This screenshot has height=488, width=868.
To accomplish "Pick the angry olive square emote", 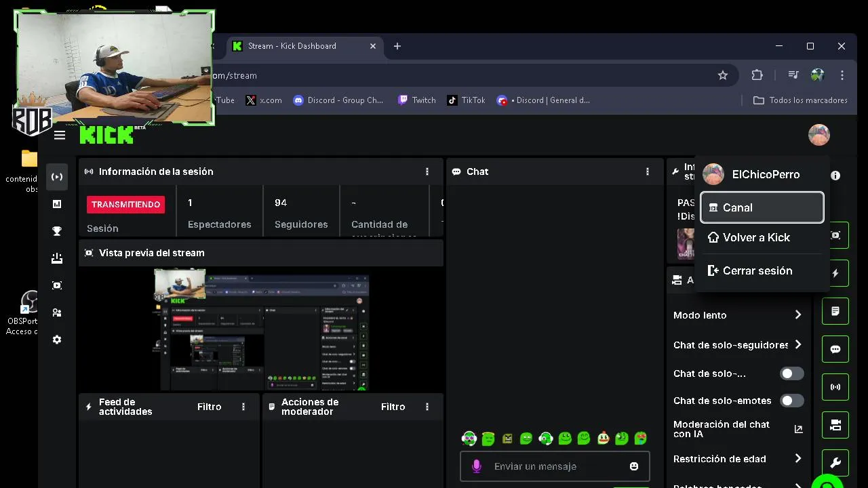I will [x=507, y=439].
